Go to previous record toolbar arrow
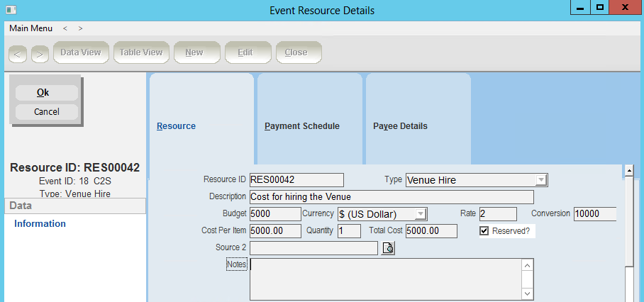The height and width of the screenshot is (302, 644). [18, 54]
